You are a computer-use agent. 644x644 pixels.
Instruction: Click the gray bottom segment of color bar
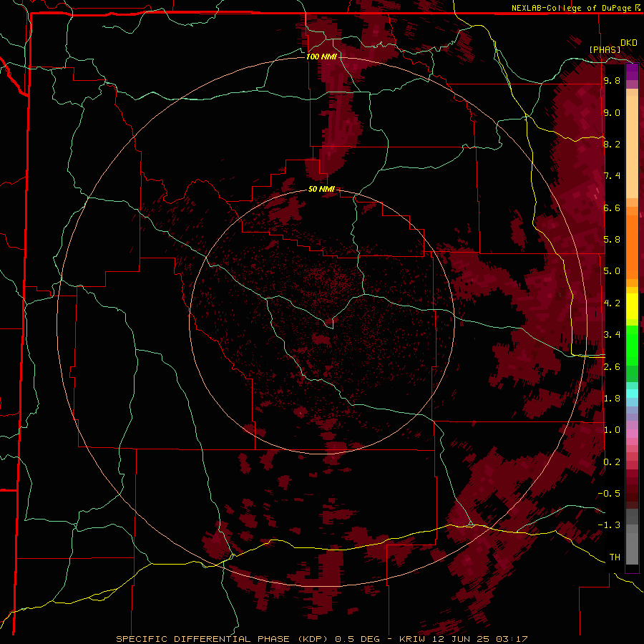632,537
